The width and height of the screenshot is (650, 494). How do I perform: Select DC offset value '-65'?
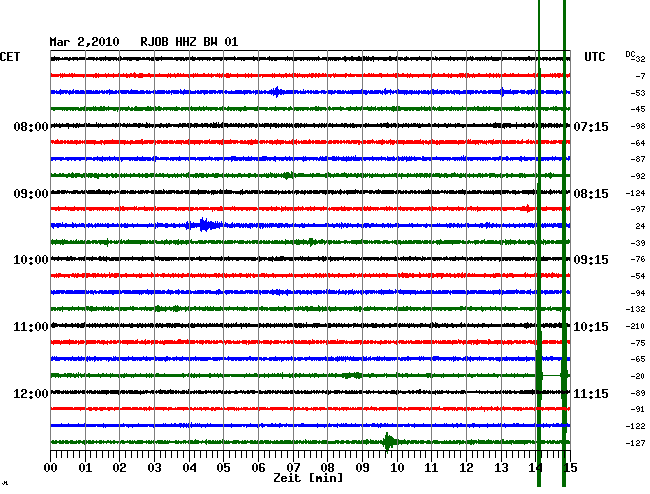pyautogui.click(x=638, y=359)
